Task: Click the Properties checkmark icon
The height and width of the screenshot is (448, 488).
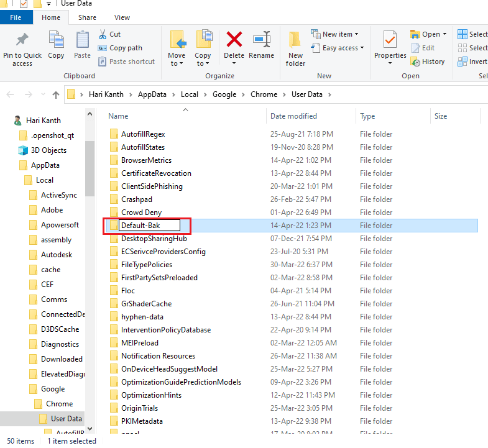Action: point(390,39)
